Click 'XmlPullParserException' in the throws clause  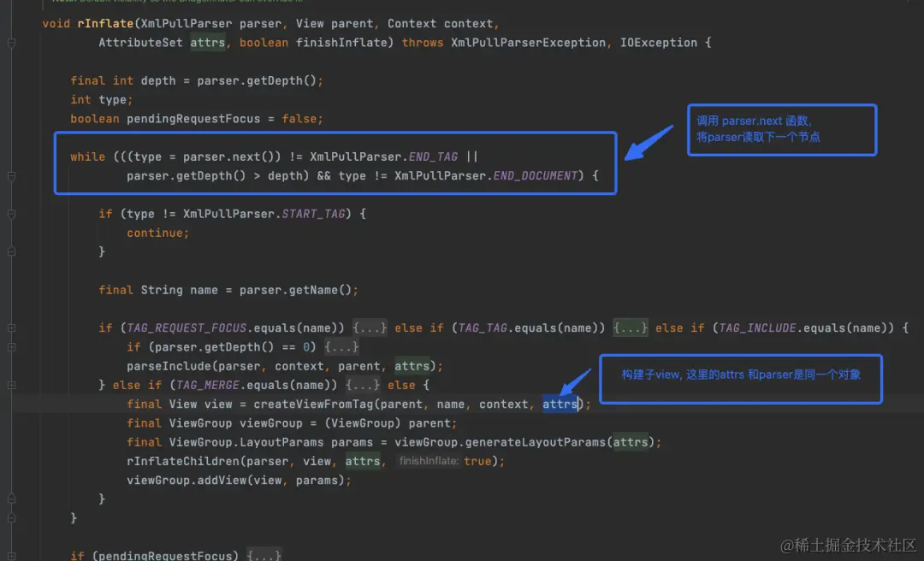point(528,43)
